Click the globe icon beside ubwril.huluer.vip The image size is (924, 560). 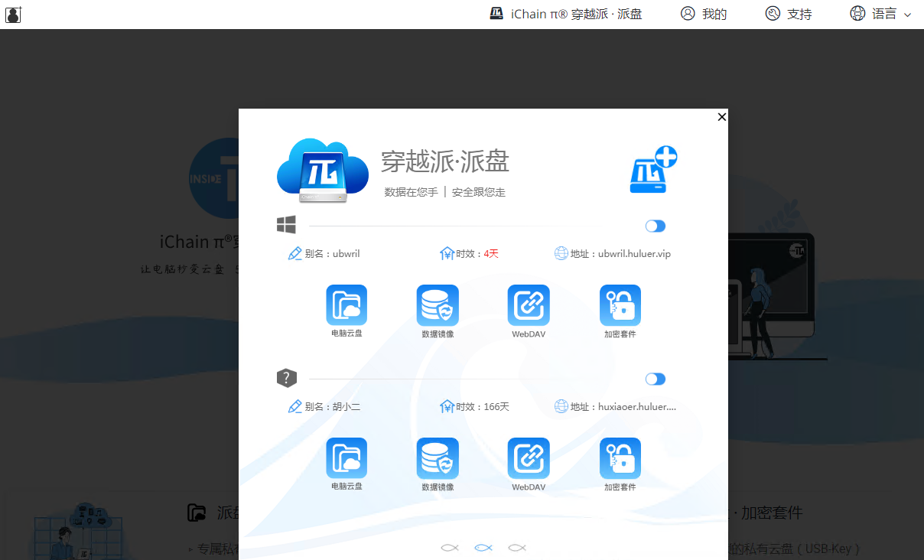561,253
